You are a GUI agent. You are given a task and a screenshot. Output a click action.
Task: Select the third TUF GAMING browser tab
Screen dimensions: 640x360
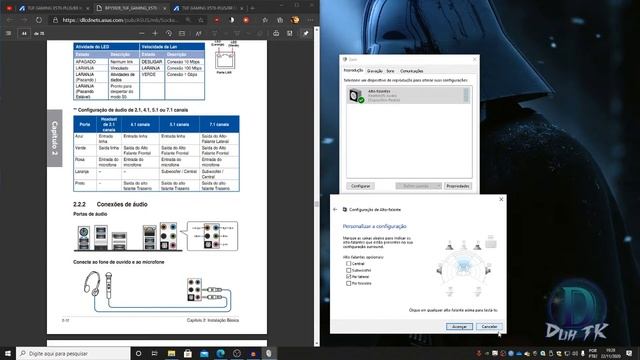point(208,8)
